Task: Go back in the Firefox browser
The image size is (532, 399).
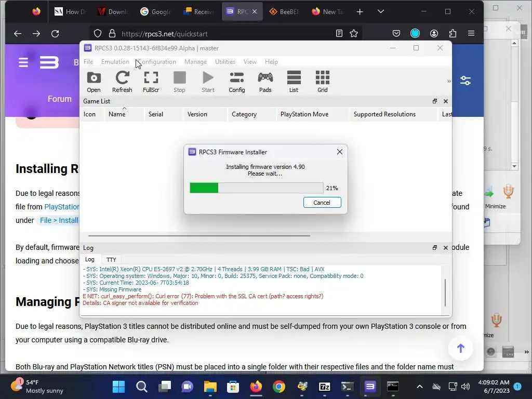Action: coord(18,34)
